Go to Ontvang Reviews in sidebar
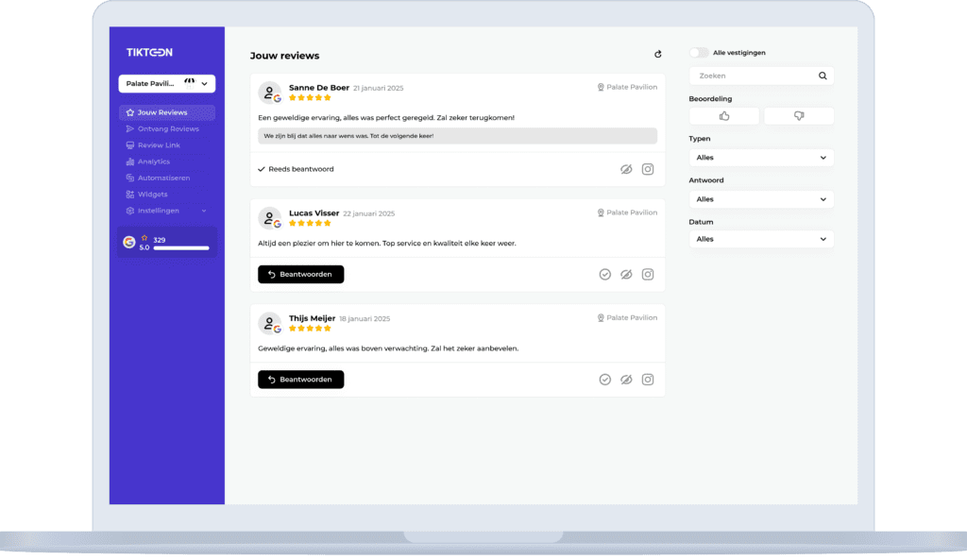 click(x=168, y=128)
